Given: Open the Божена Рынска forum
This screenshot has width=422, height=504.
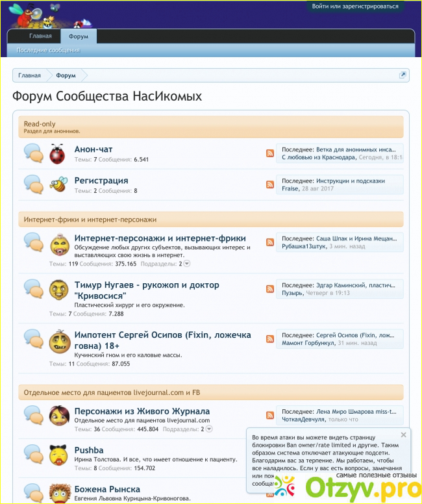Looking at the screenshot, I should (107, 489).
